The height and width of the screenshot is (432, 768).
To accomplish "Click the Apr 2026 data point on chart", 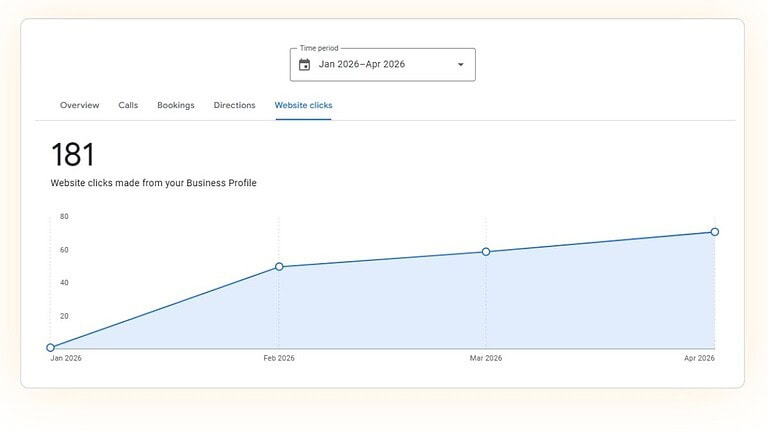I will (715, 232).
